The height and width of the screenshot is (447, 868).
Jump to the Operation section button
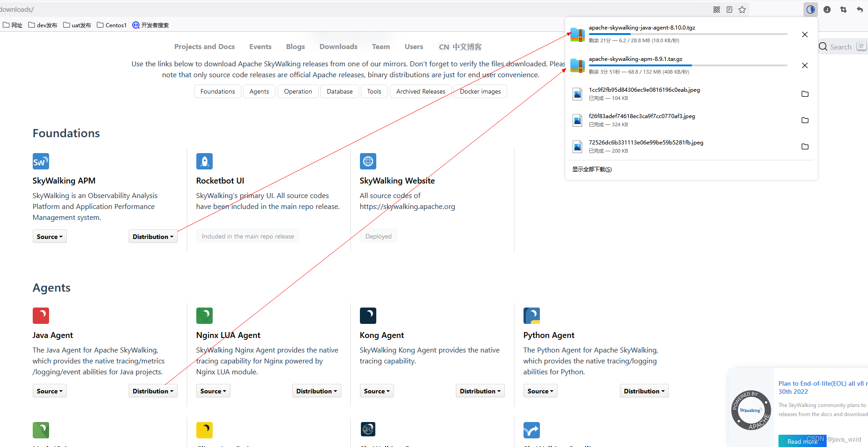click(298, 91)
